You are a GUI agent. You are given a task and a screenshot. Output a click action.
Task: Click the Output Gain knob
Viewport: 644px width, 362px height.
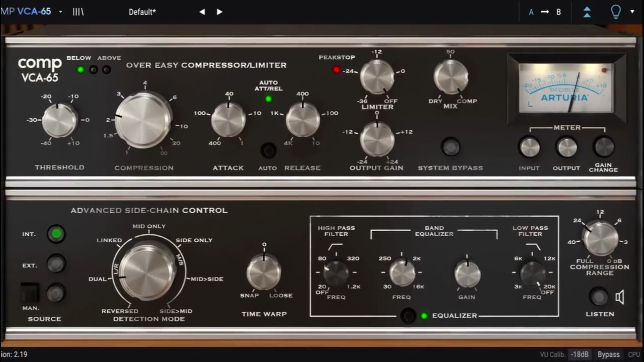377,139
